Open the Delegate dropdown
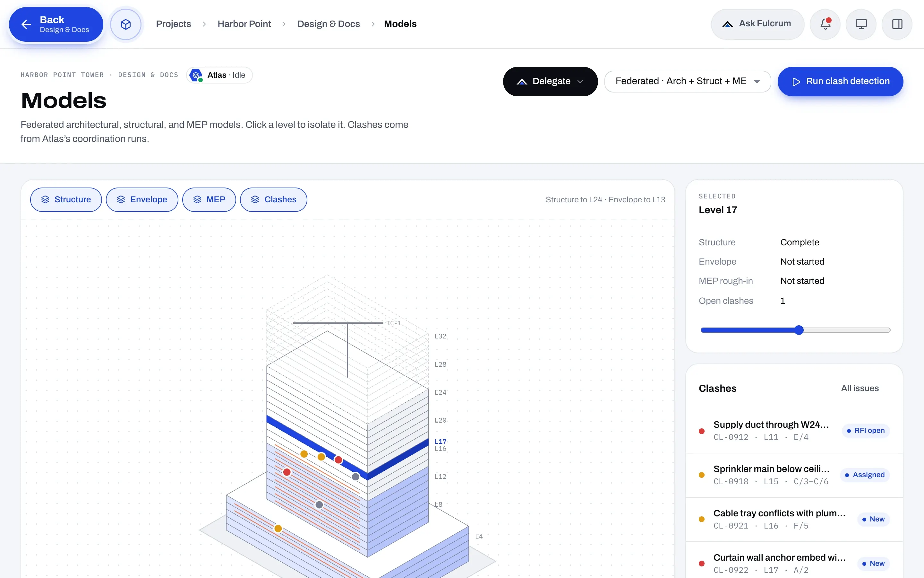Screen dimensions: 924x578 (x=550, y=82)
